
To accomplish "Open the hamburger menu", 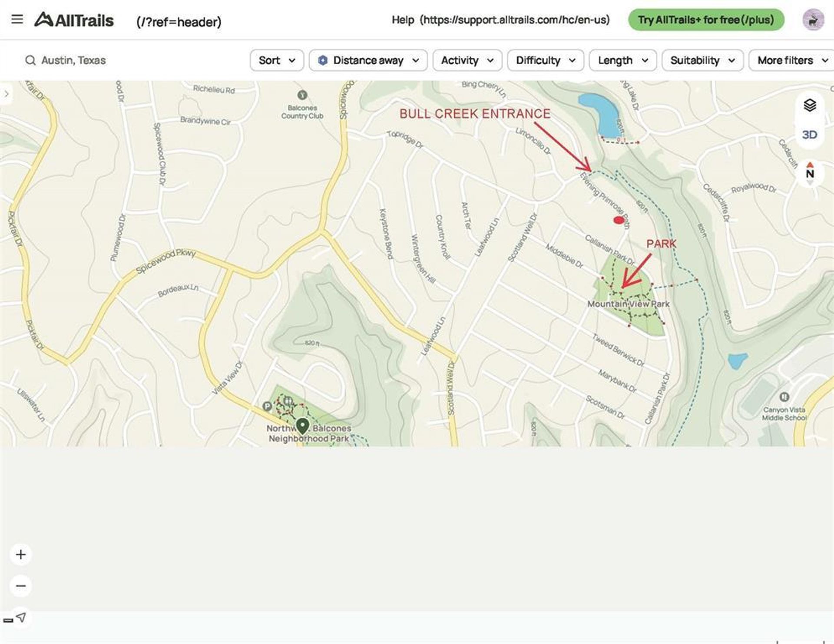I will [17, 19].
